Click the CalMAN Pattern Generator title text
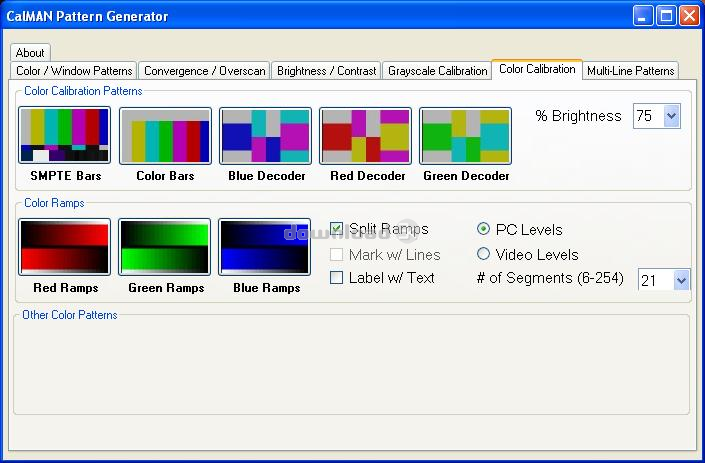Viewport: 705px width, 463px height. [x=87, y=17]
